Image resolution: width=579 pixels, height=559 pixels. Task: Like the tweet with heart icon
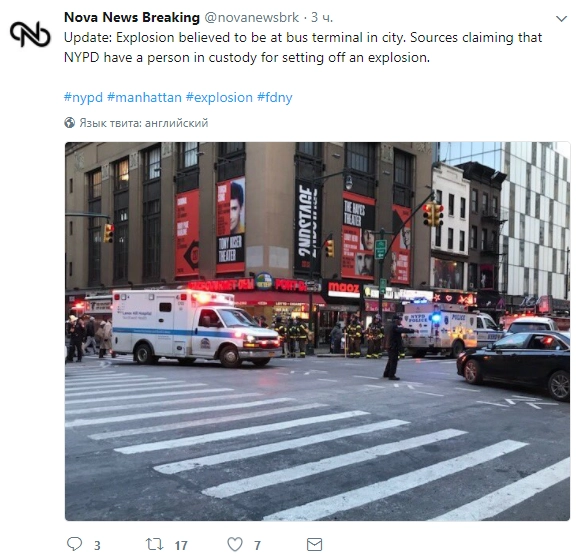(x=235, y=544)
